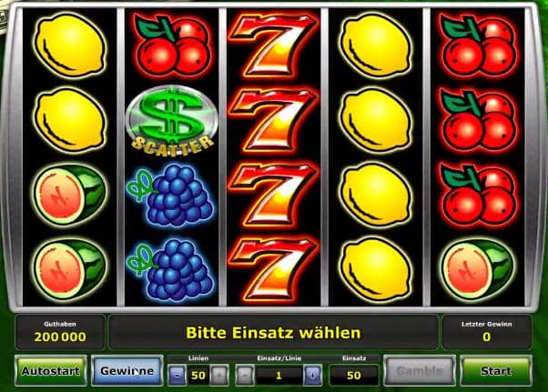This screenshot has height=392, width=548.
Task: Click the bottom red seven on reel three
Action: point(273,269)
